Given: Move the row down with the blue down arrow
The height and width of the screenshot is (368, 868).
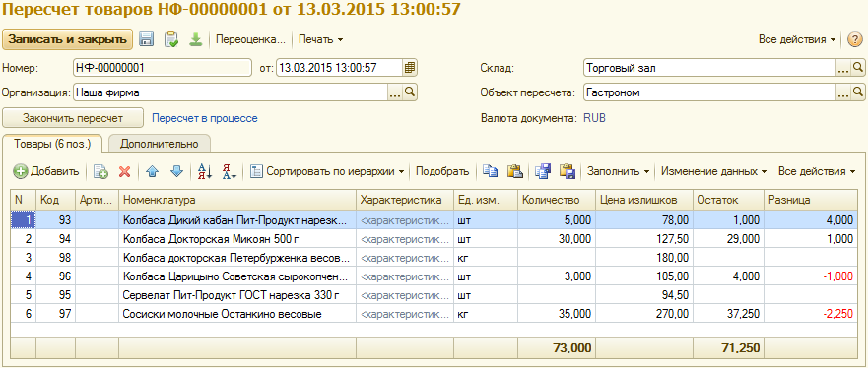Looking at the screenshot, I should pos(176,172).
